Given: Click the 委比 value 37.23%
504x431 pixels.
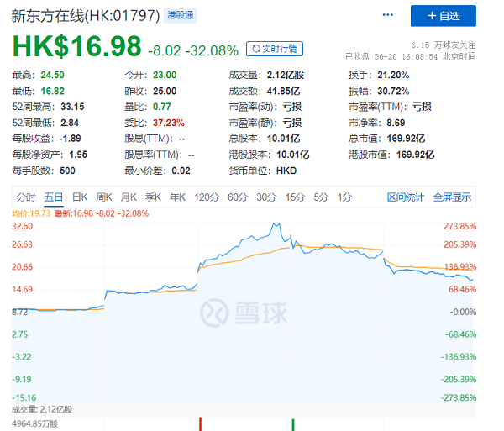Looking at the screenshot, I should [x=169, y=123].
